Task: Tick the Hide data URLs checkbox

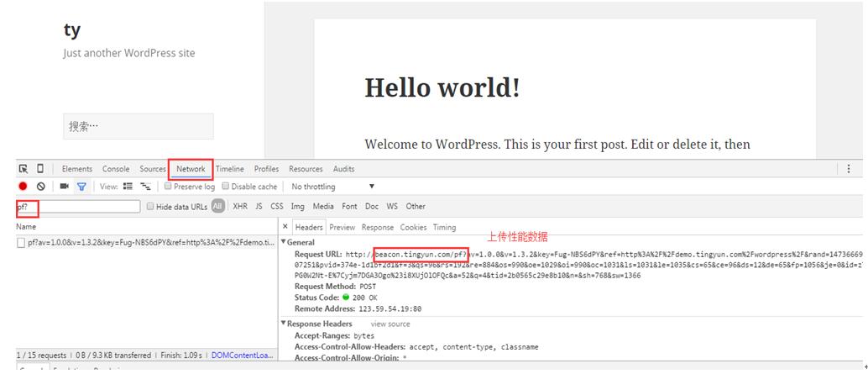Action: tap(150, 206)
